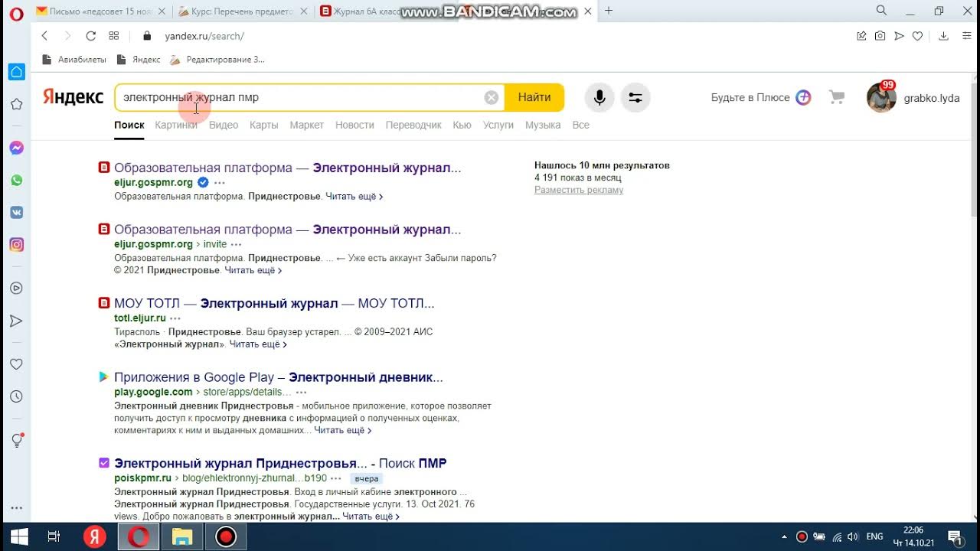The width and height of the screenshot is (980, 551).
Task: Open sidebar three-dots setup
Action: point(16,507)
